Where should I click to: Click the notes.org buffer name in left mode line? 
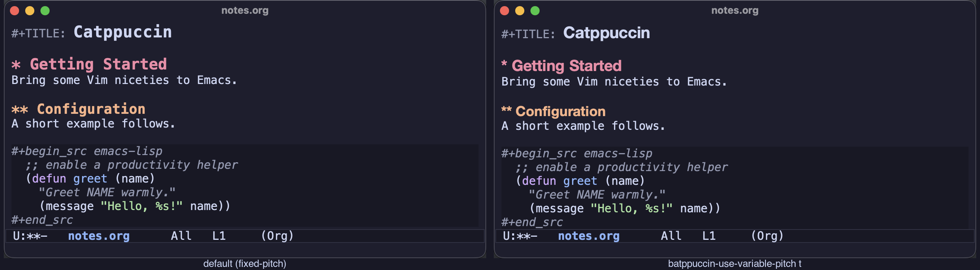99,236
